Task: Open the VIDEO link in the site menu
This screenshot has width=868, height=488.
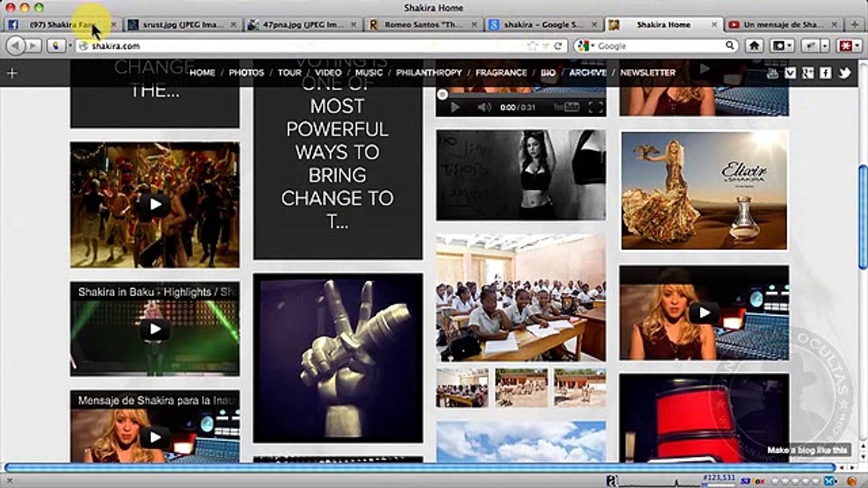Action: [x=328, y=73]
